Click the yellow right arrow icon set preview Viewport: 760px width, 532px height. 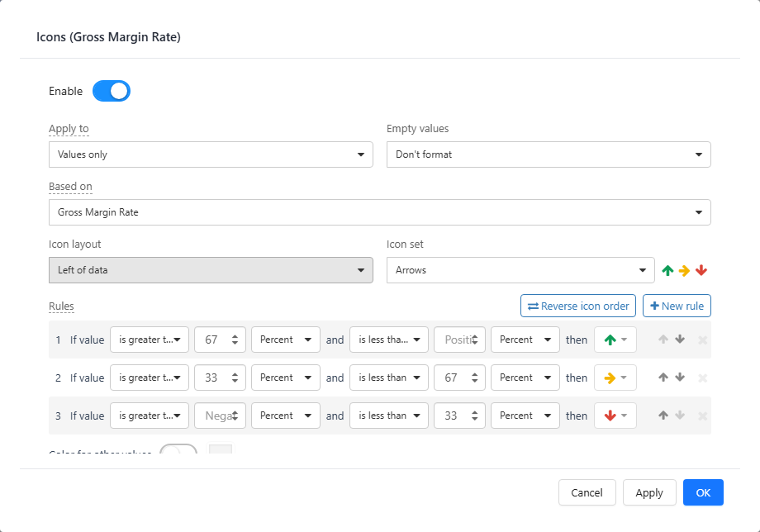click(x=684, y=270)
